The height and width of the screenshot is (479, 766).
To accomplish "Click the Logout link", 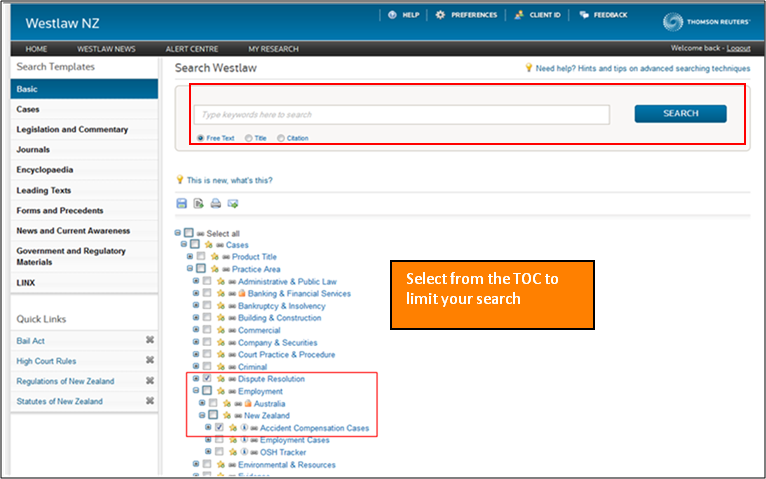I will click(x=738, y=48).
